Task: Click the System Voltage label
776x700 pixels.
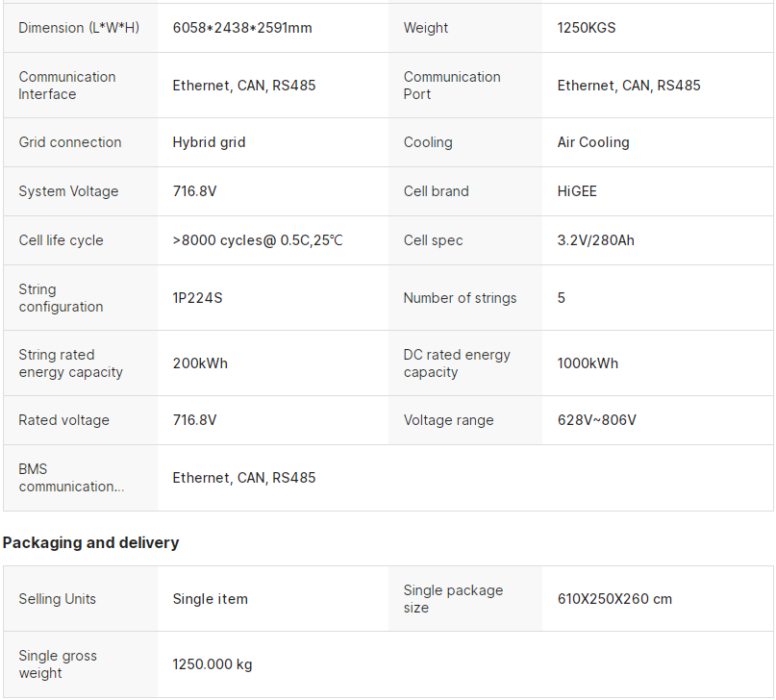Action: click(68, 191)
